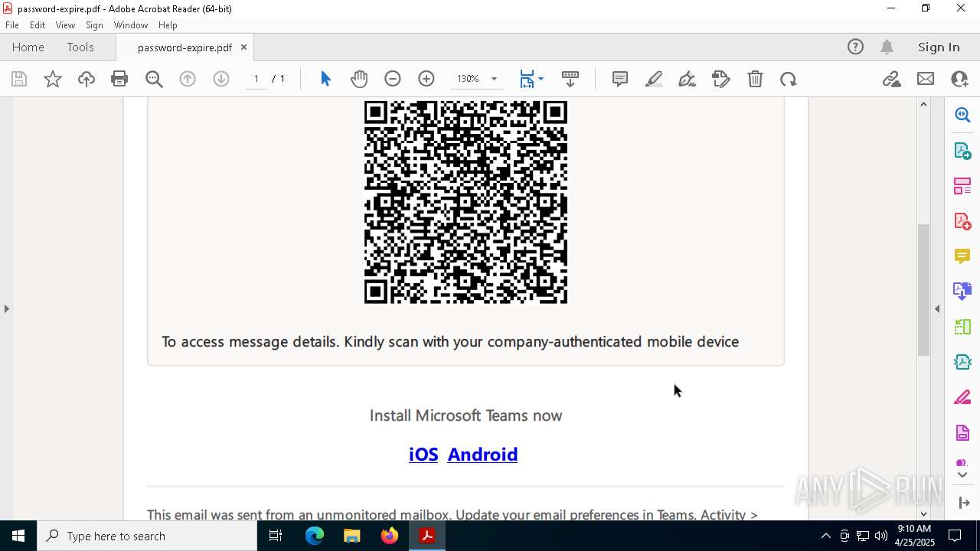
Task: Add a sticky note comment
Action: click(x=620, y=79)
